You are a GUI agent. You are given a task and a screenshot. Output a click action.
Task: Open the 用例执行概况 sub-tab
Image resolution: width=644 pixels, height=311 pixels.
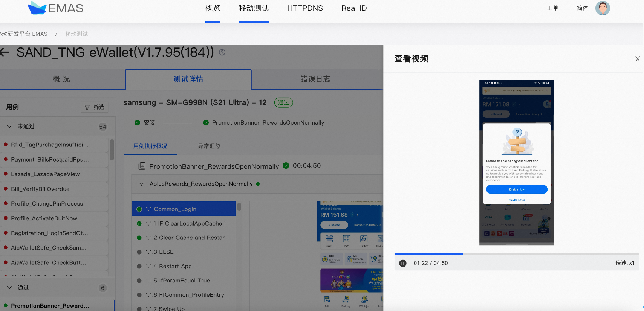tap(150, 146)
